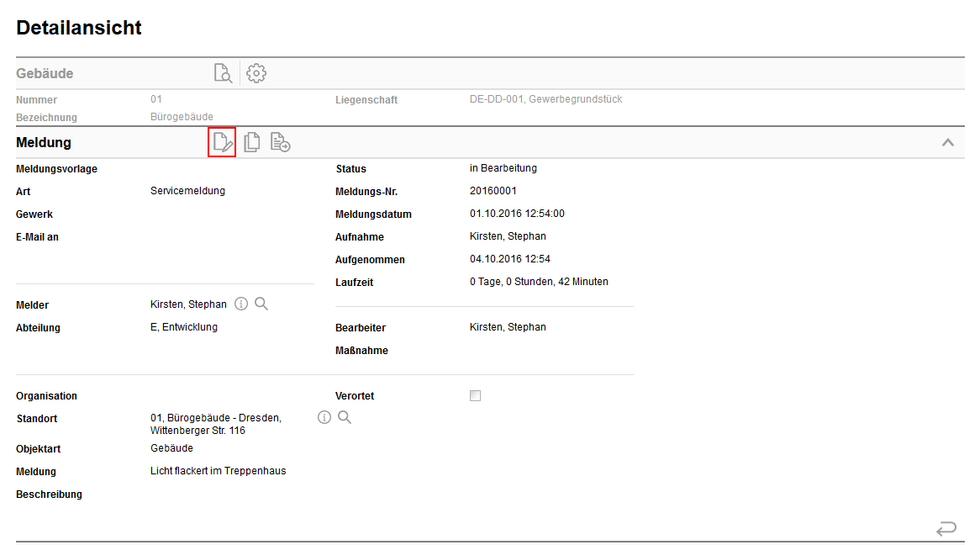This screenshot has width=980, height=545.
Task: Open the search magnifier next to the Melder field
Action: (x=261, y=304)
